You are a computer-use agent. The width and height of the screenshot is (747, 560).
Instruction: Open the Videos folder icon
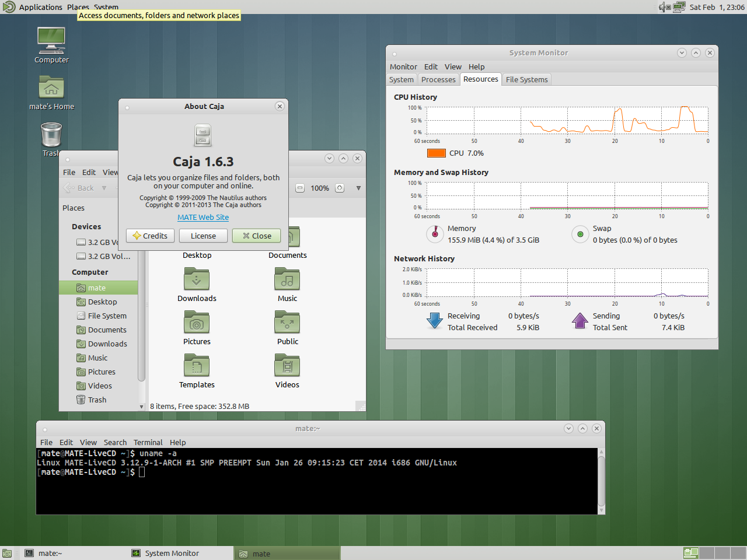pyautogui.click(x=287, y=366)
